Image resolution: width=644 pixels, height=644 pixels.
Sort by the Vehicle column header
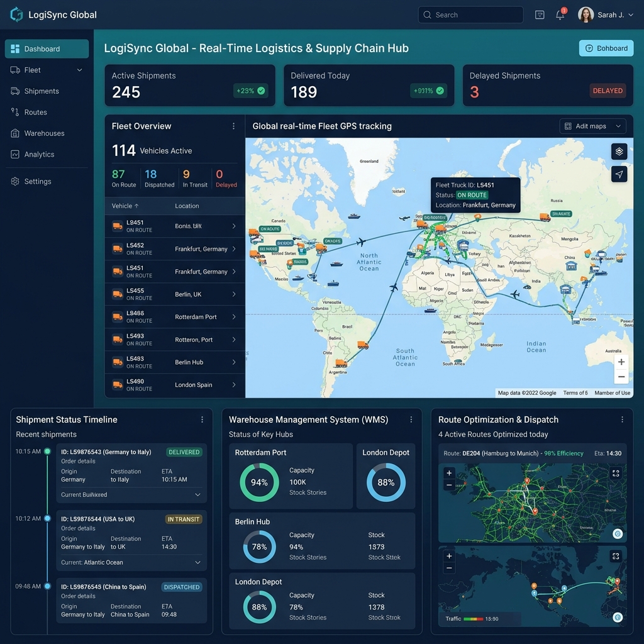pyautogui.click(x=125, y=206)
